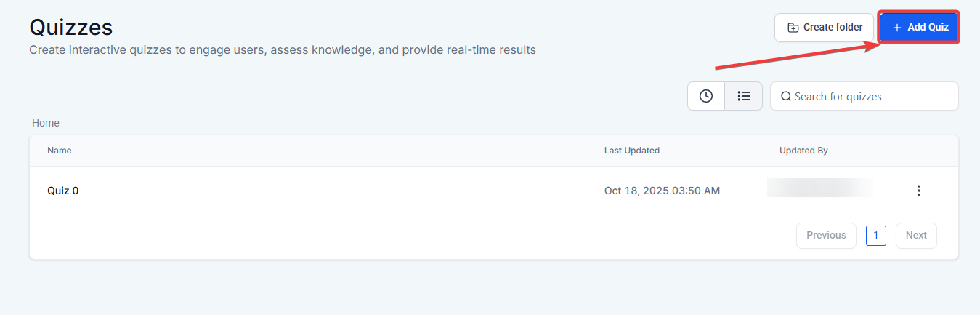Image resolution: width=980 pixels, height=315 pixels.
Task: Click the Oct 18, 2025 date cell
Action: coord(662,191)
